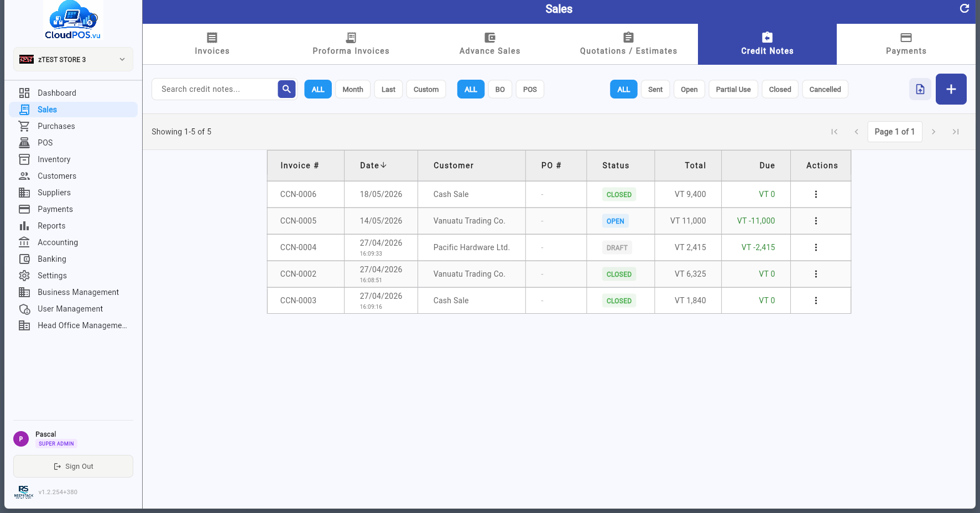This screenshot has height=513, width=980.
Task: Sort by the Date column header
Action: pyautogui.click(x=373, y=165)
